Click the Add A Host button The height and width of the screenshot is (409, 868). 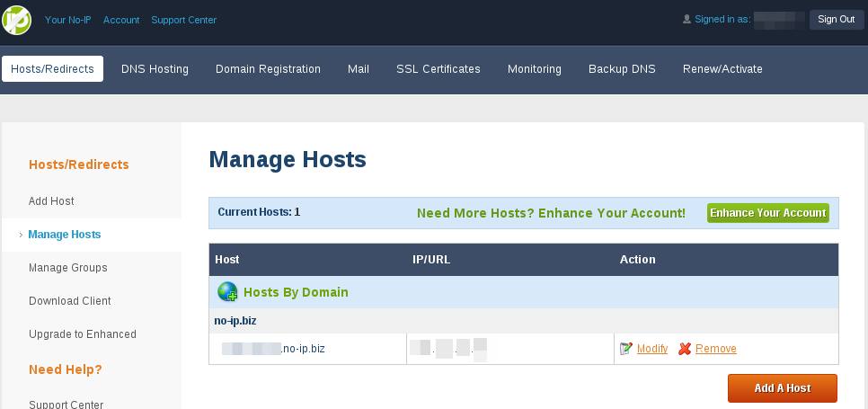tap(783, 388)
